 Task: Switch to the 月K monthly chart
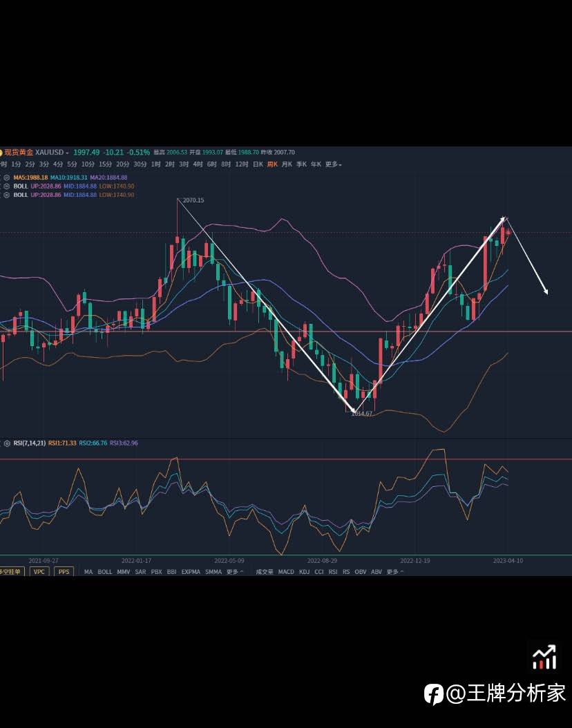[x=287, y=164]
